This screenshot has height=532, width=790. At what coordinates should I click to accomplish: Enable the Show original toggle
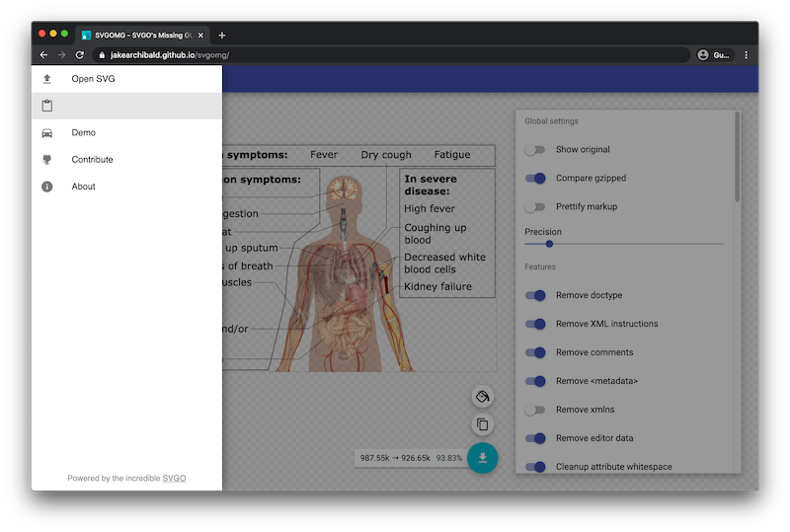(534, 150)
